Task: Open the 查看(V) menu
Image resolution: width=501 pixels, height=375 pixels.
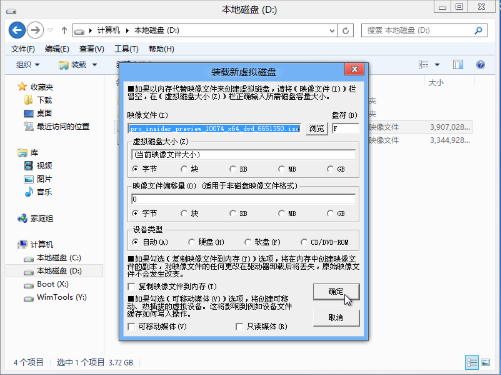Action: point(92,49)
